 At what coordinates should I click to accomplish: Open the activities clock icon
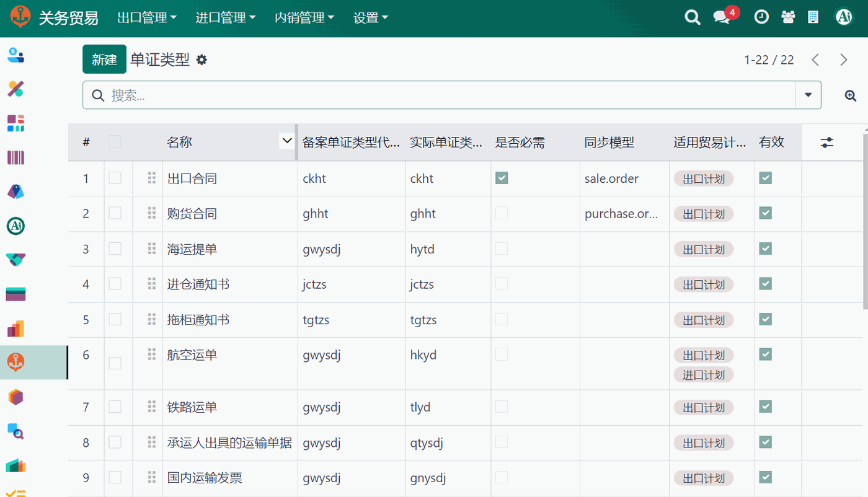pos(761,17)
